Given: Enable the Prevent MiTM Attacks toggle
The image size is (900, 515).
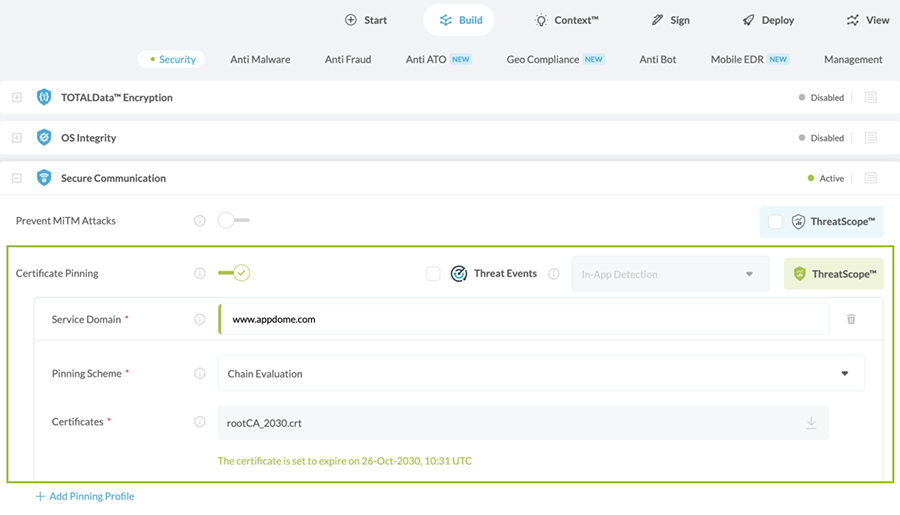Looking at the screenshot, I should point(233,220).
